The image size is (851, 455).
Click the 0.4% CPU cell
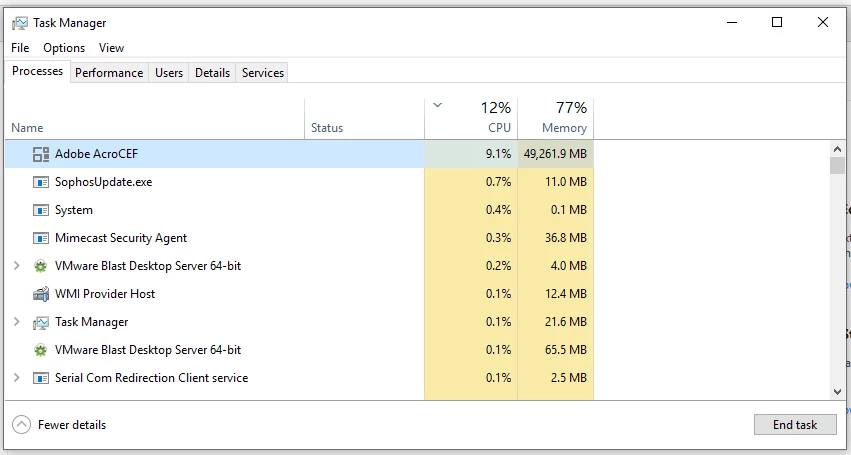point(471,210)
